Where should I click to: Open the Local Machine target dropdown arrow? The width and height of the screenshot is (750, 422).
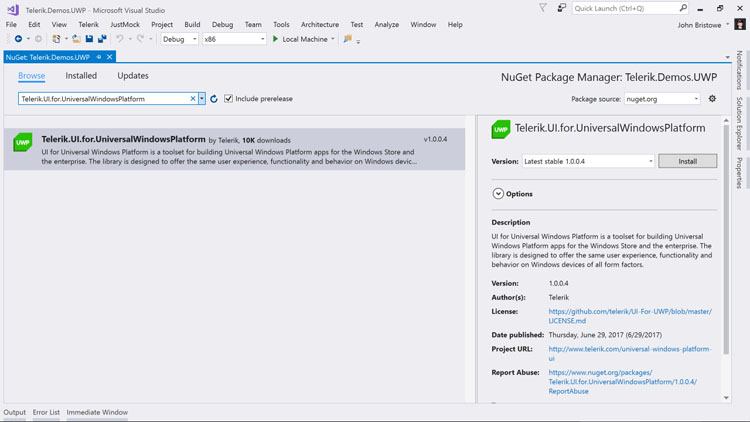[x=333, y=39]
